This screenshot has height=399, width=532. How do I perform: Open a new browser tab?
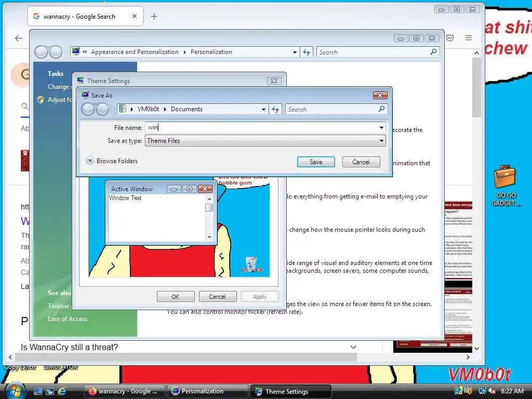(x=154, y=16)
